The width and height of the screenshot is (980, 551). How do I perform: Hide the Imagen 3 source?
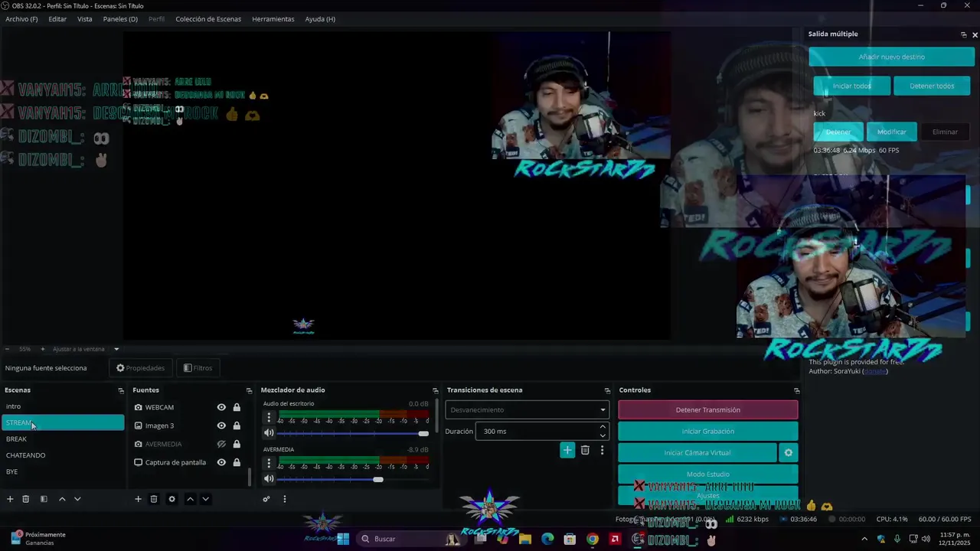221,425
